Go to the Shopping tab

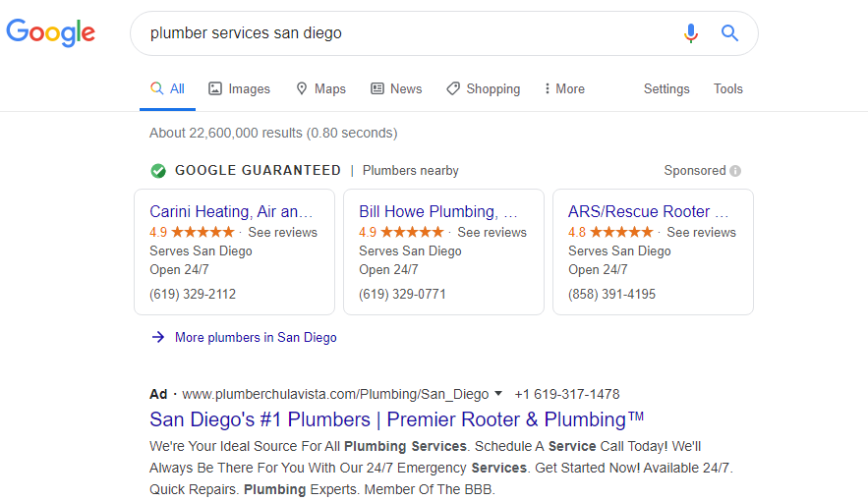[x=483, y=88]
